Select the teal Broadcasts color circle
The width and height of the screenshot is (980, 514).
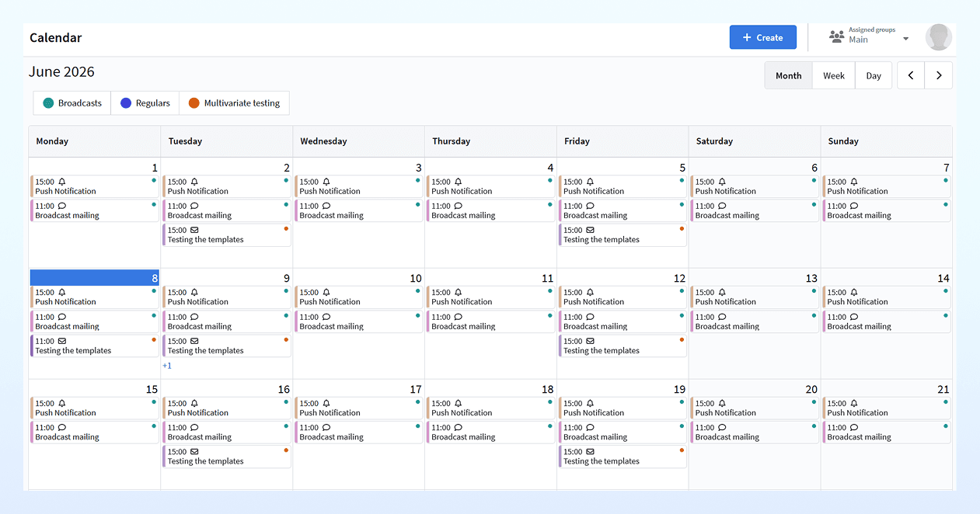48,103
